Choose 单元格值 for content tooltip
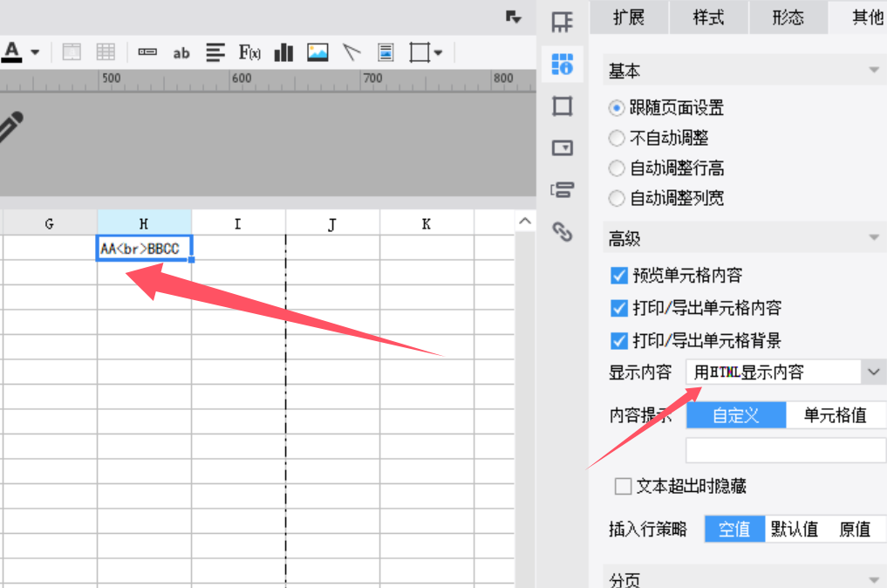The image size is (887, 588). click(x=835, y=415)
